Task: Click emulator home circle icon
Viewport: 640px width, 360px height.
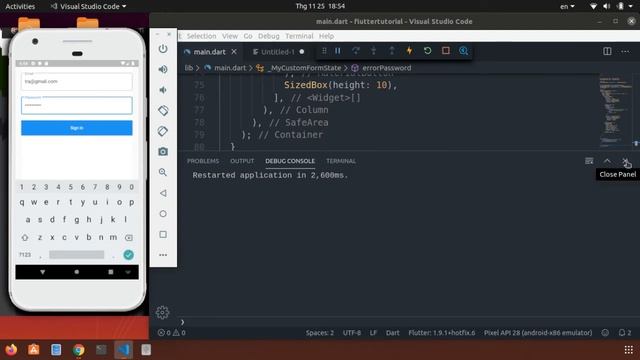Action: click(163, 214)
